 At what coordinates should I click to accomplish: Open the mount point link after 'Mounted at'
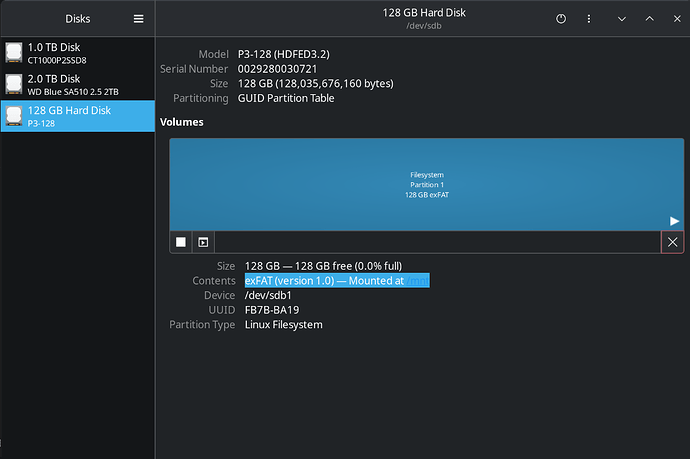417,281
